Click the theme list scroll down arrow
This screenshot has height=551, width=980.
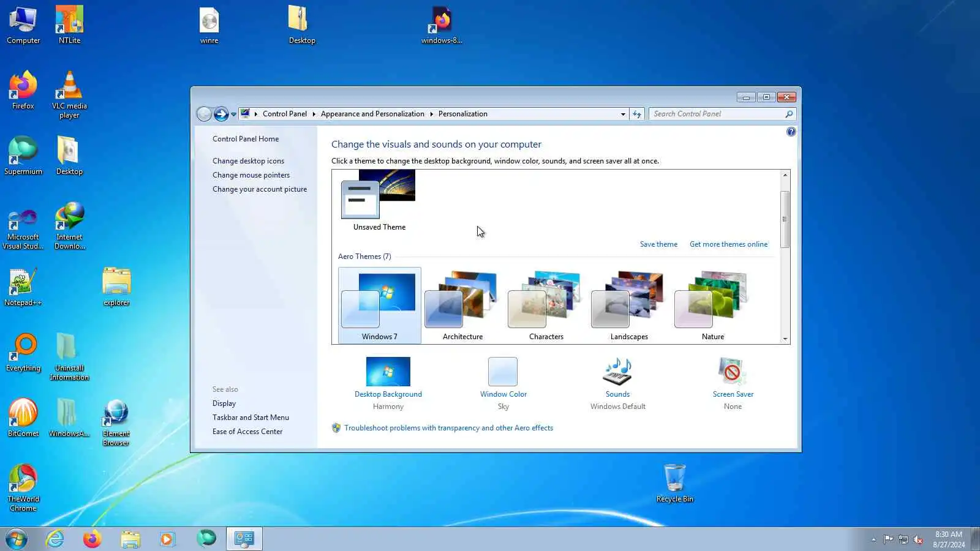[x=785, y=339]
